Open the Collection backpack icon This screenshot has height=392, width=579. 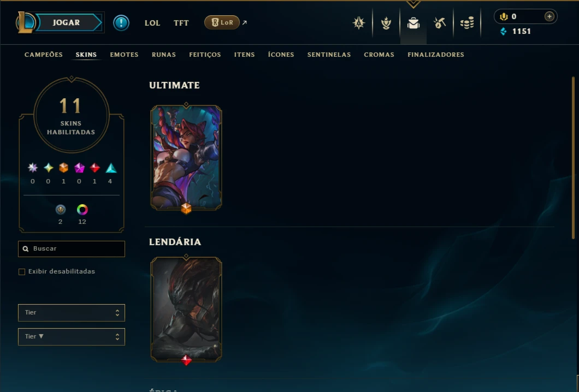click(413, 23)
